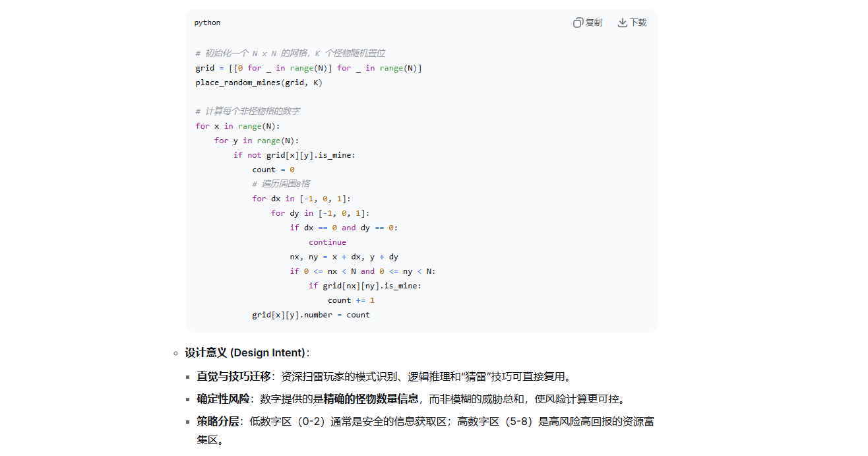Click the bold heading 设计意义 (Design Intent)
The image size is (868, 456).
[248, 352]
